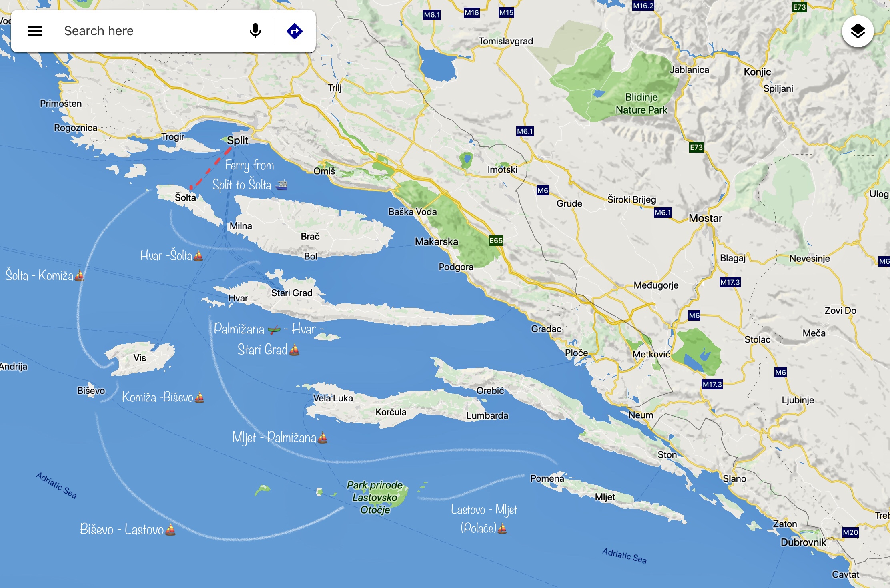Click canoe icon next to Palmižana

[x=274, y=330]
